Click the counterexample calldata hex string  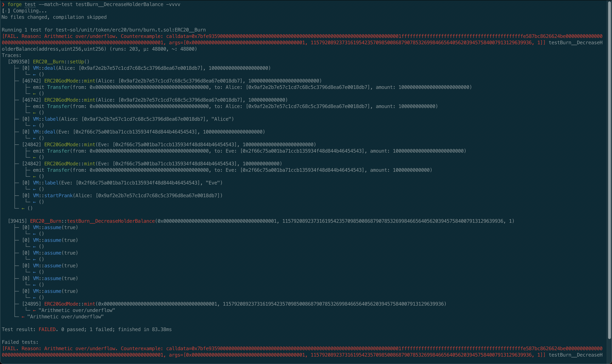pos(270,36)
